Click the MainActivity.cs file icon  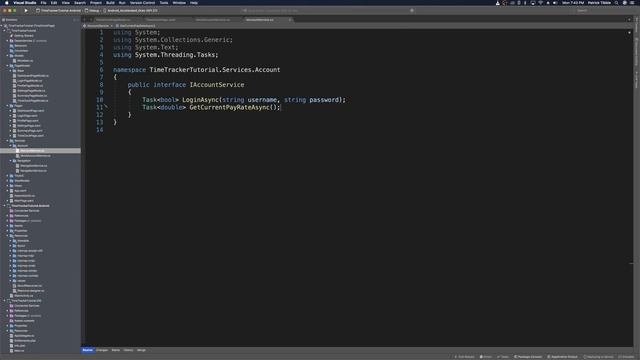pyautogui.click(x=11, y=296)
